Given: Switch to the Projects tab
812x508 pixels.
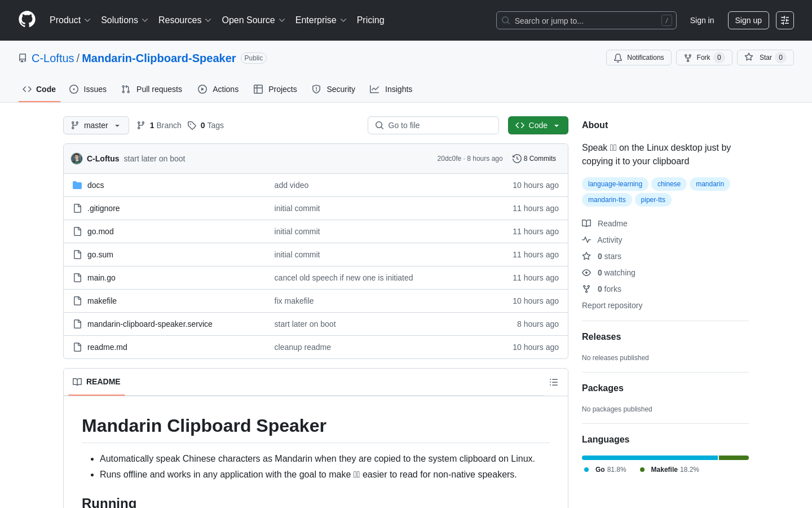Looking at the screenshot, I should tap(275, 89).
